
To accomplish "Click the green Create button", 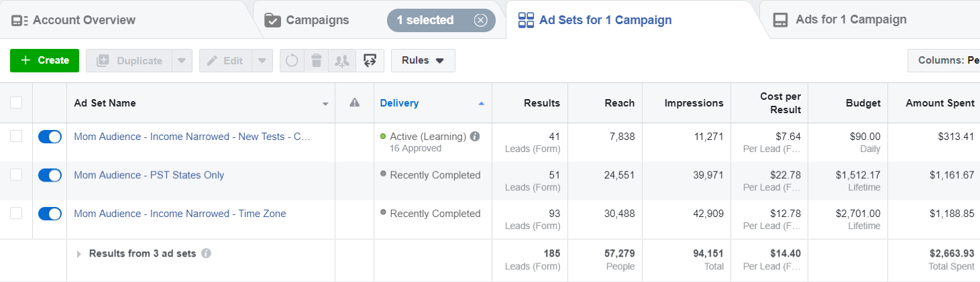I will [45, 60].
